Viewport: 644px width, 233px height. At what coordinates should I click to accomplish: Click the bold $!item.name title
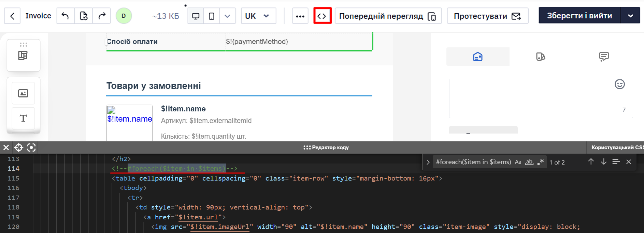[183, 109]
